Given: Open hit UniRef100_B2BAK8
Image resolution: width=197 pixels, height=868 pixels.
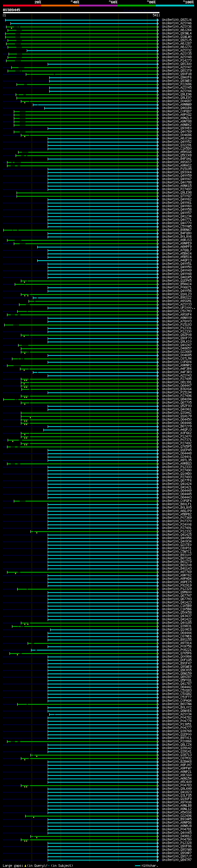Looking at the screenshot, I should 176,761.
